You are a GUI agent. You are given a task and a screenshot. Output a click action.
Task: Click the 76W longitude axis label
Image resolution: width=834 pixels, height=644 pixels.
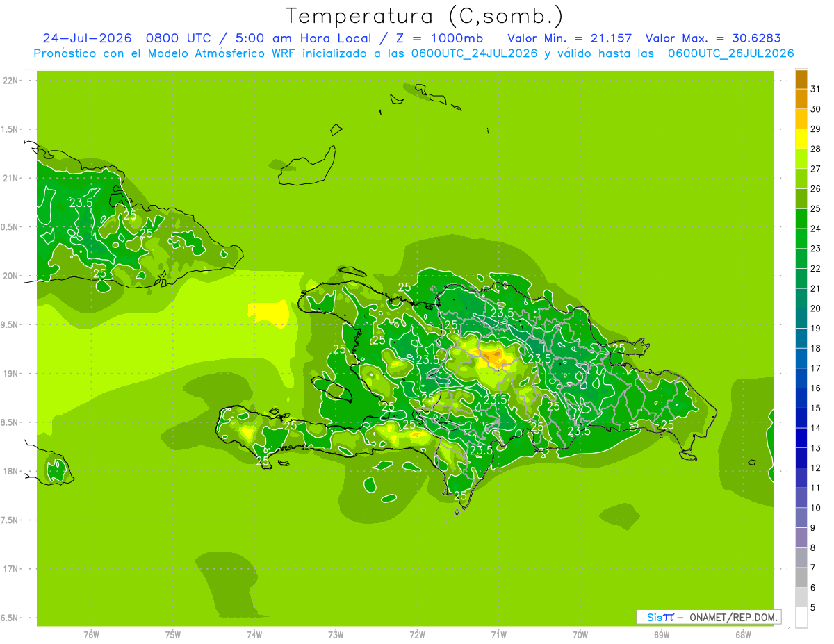[x=91, y=634]
